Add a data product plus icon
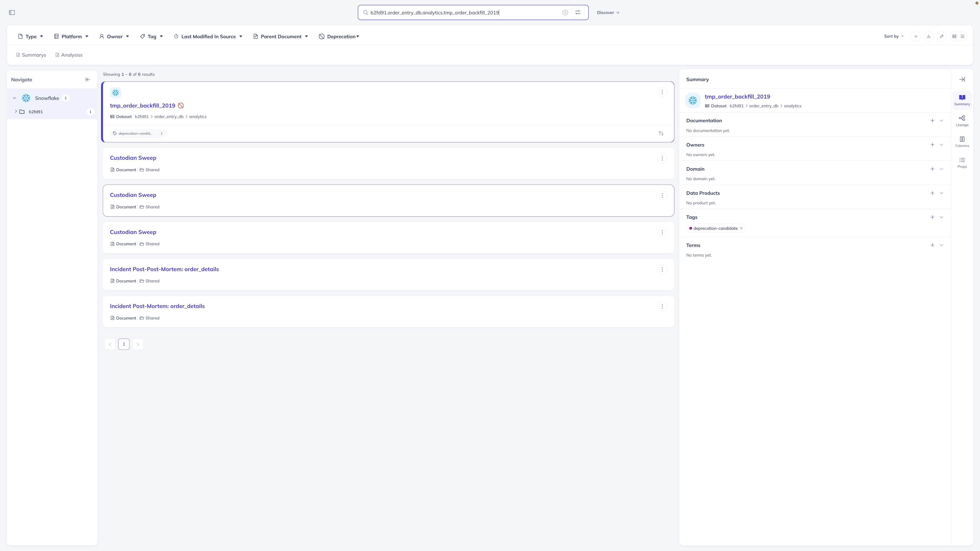The width and height of the screenshot is (980, 551). 932,193
